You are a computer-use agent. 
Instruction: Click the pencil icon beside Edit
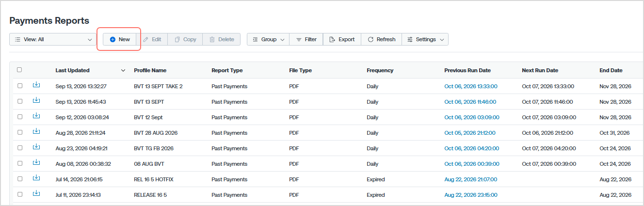pyautogui.click(x=145, y=39)
